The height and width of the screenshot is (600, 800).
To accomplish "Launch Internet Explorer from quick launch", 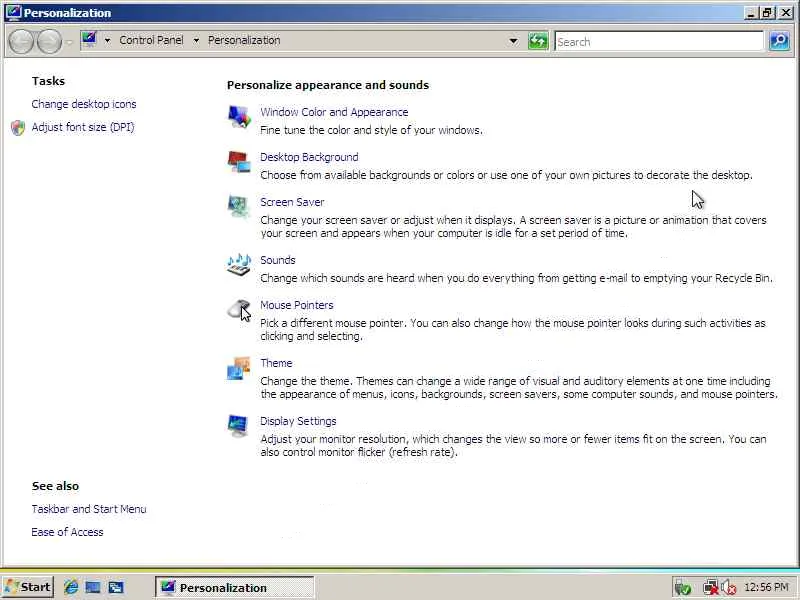I will point(71,587).
